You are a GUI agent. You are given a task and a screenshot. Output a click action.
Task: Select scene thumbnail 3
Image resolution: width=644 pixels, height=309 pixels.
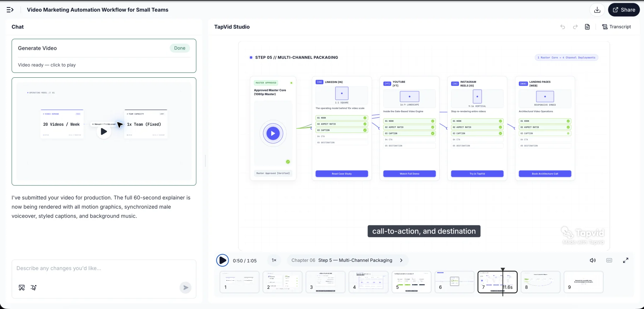point(325,282)
